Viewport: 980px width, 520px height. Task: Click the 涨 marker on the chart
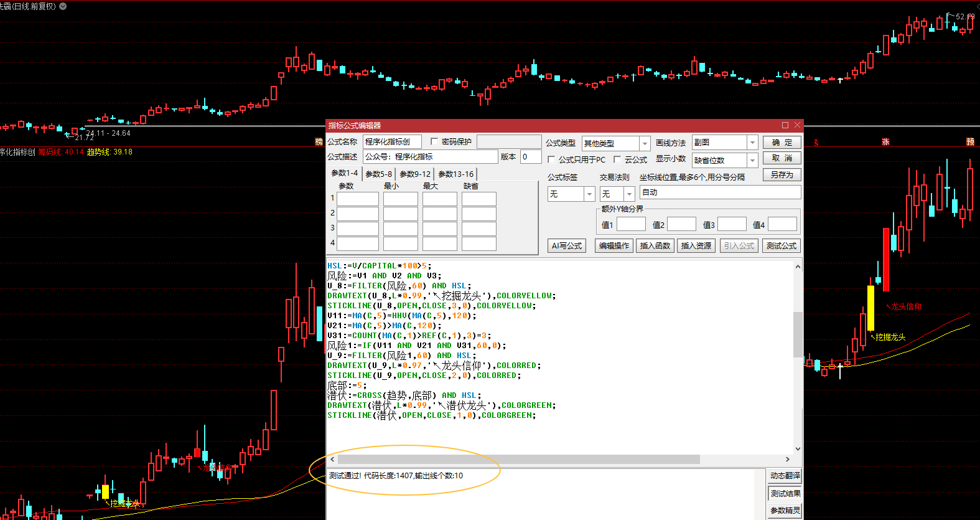(x=885, y=142)
